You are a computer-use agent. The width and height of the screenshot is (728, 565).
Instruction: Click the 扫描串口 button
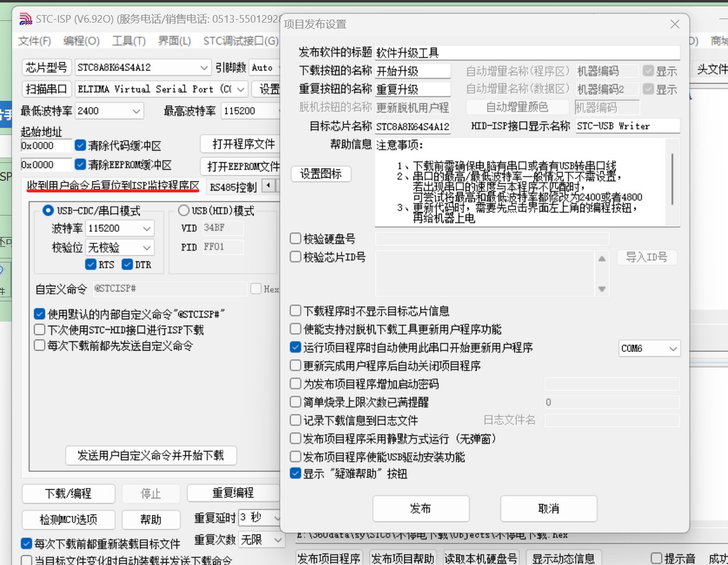coord(46,89)
